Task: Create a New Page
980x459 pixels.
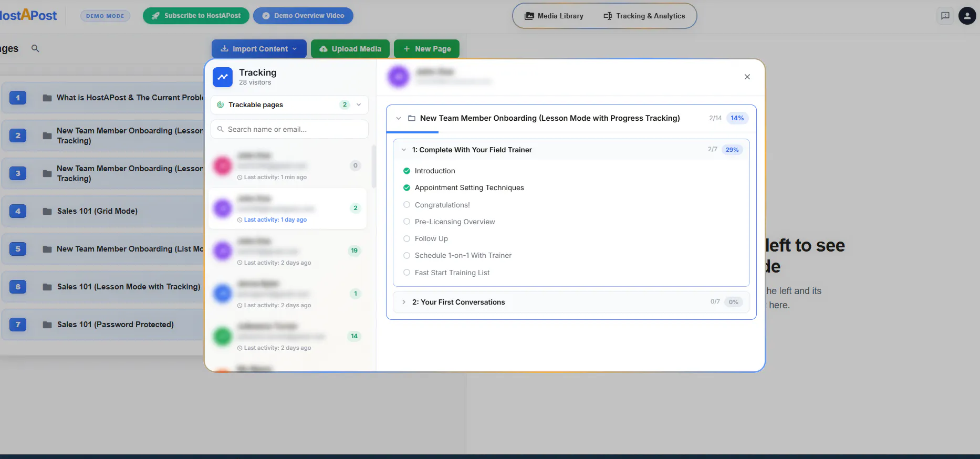Action: (x=426, y=49)
